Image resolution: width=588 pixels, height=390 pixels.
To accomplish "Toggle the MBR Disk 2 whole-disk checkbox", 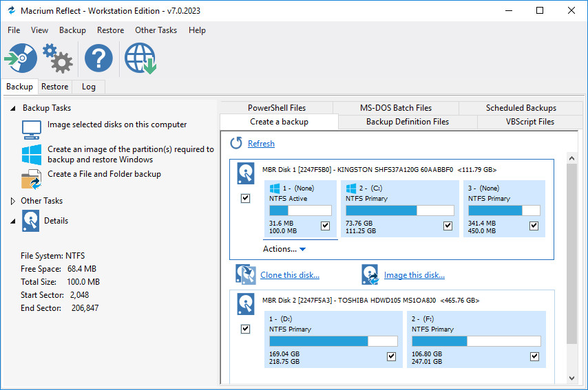I will tap(245, 329).
